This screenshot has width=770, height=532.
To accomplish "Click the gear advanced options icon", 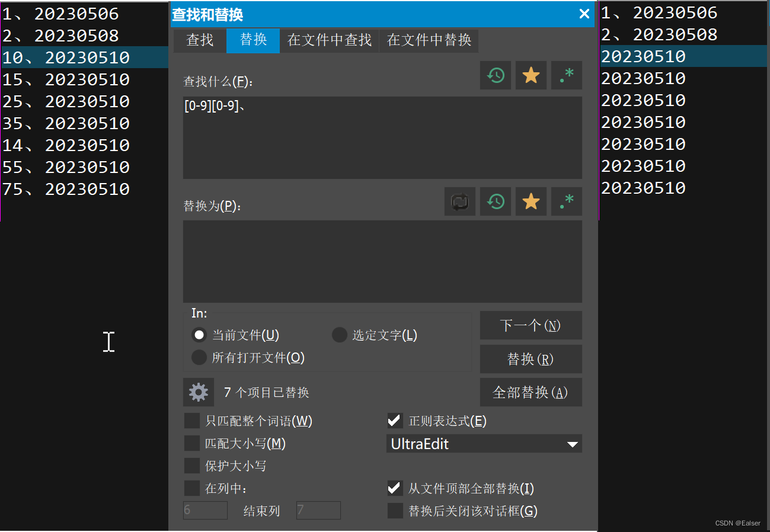I will [x=199, y=392].
